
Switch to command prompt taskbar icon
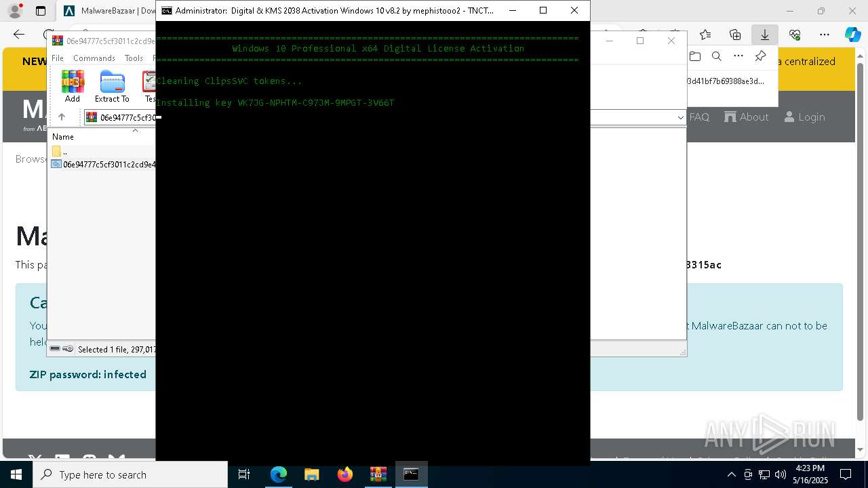click(x=411, y=474)
